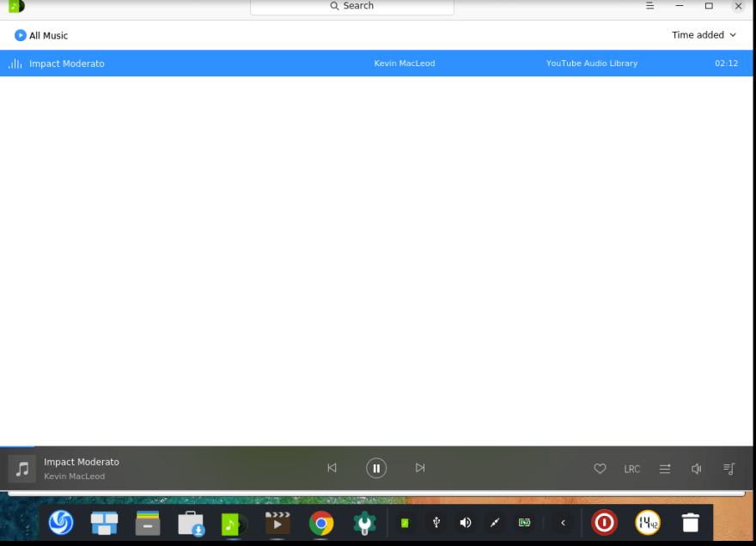
Task: Open the Time added sort dropdown
Action: [704, 34]
